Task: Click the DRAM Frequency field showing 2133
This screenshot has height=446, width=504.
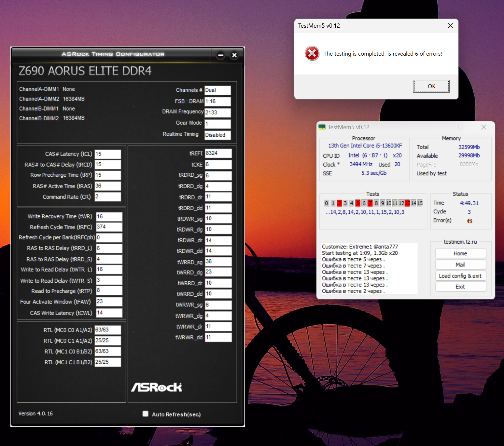Action: click(x=217, y=113)
